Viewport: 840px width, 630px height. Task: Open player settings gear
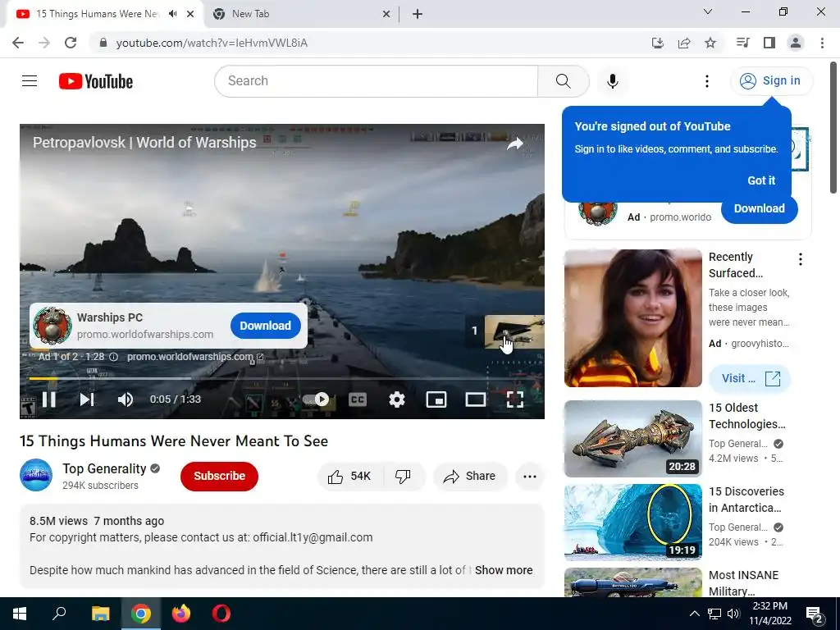(x=397, y=399)
